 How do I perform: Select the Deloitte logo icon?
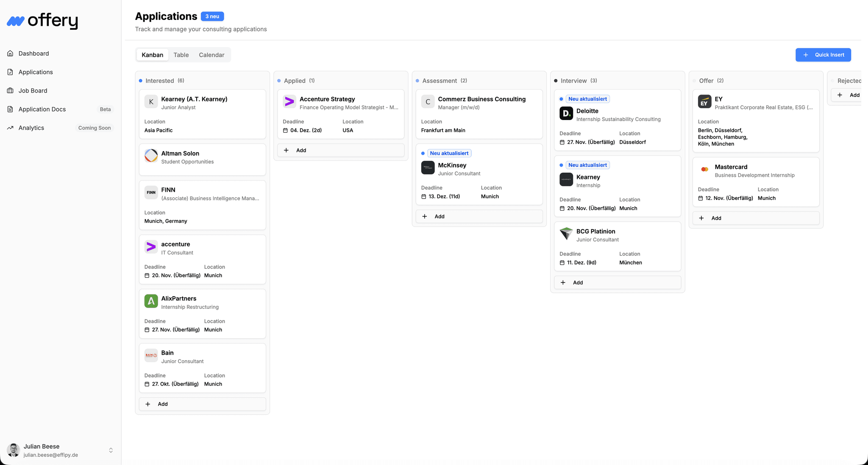pyautogui.click(x=566, y=113)
